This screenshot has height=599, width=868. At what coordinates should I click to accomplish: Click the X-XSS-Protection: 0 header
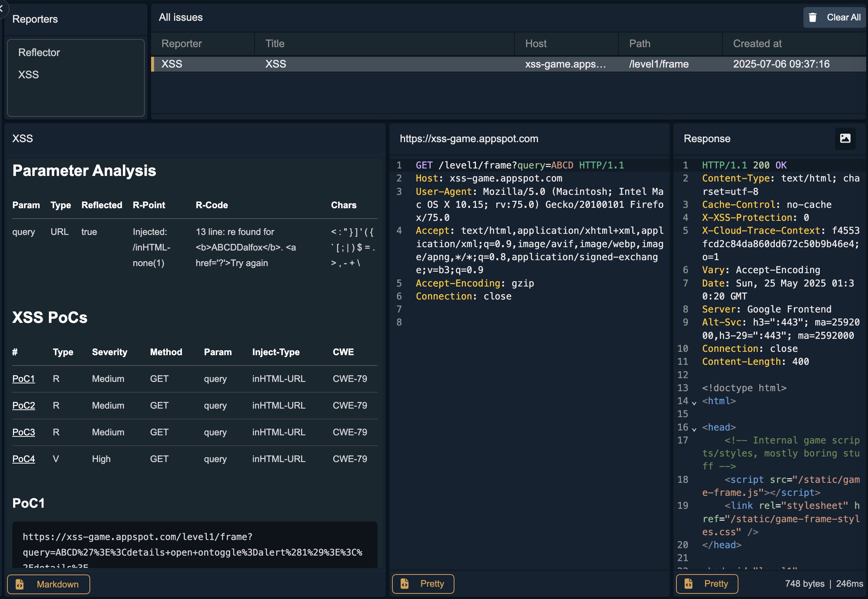point(756,218)
